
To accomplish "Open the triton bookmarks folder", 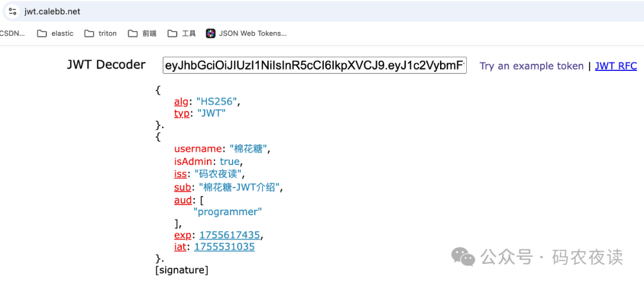I will (100, 33).
